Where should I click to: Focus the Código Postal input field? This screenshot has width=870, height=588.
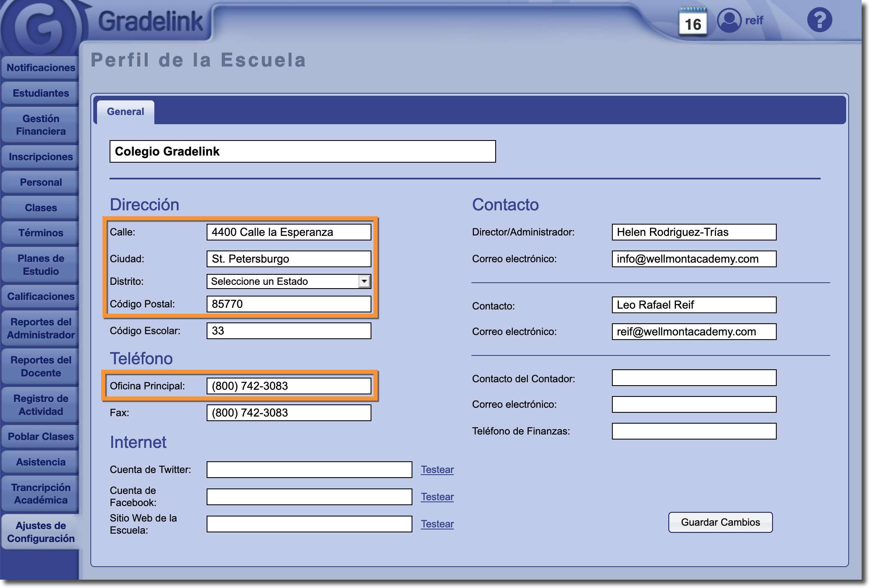(289, 304)
